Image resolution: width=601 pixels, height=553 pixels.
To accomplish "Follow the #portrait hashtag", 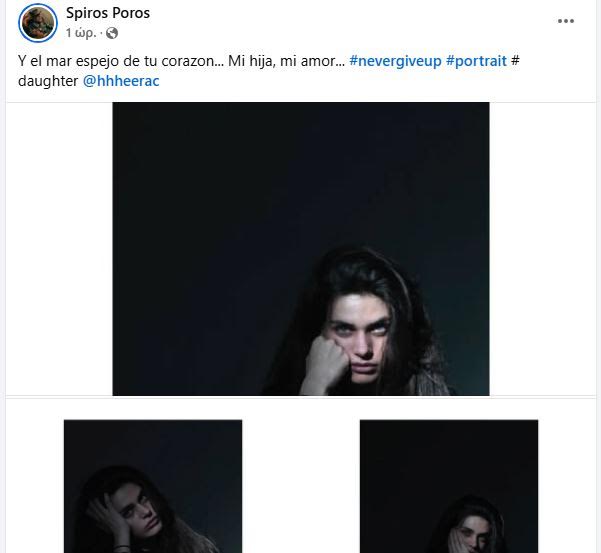I will (x=476, y=61).
